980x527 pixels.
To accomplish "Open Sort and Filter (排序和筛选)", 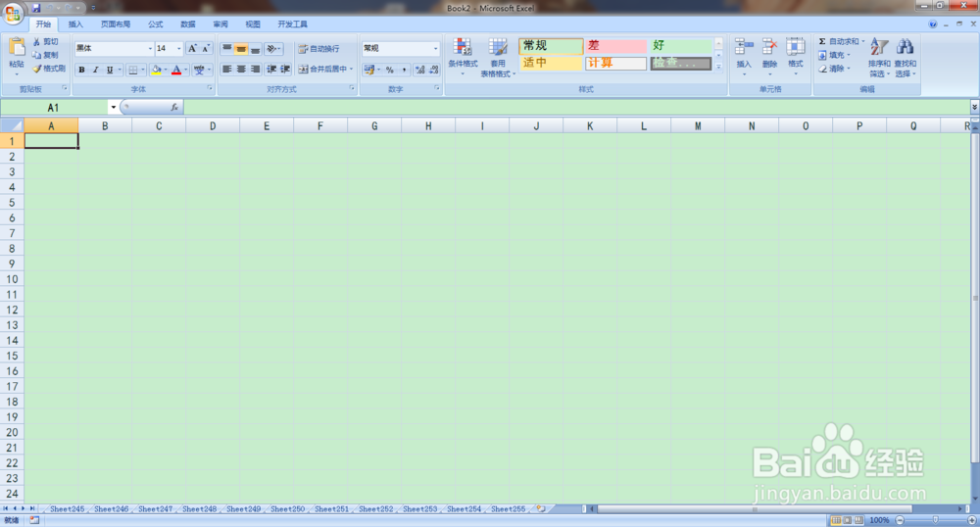I will pos(879,58).
